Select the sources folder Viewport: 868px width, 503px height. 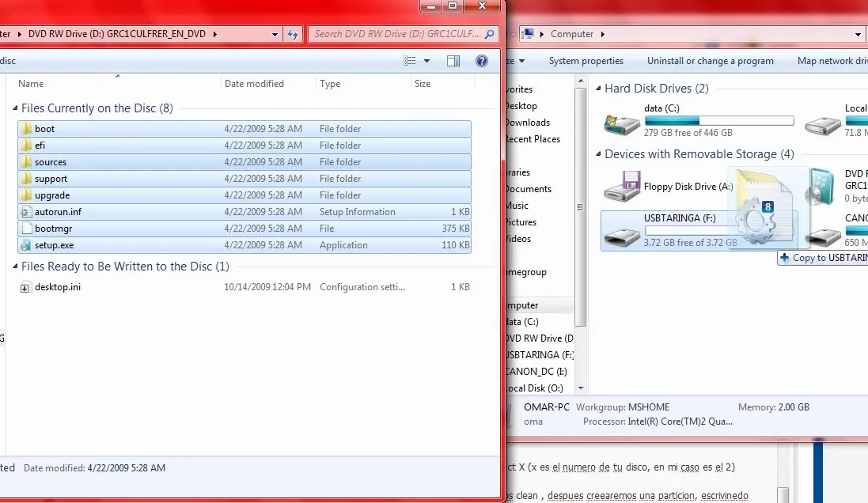(50, 162)
